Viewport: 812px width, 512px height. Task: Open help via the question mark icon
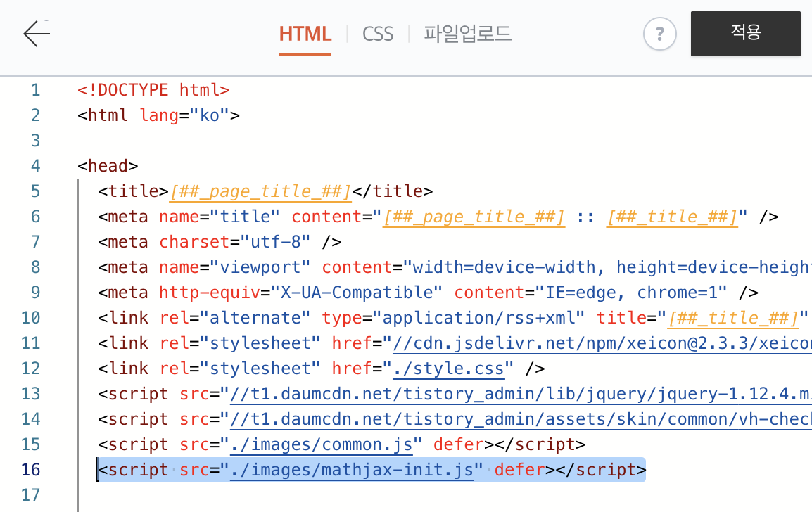coord(660,34)
